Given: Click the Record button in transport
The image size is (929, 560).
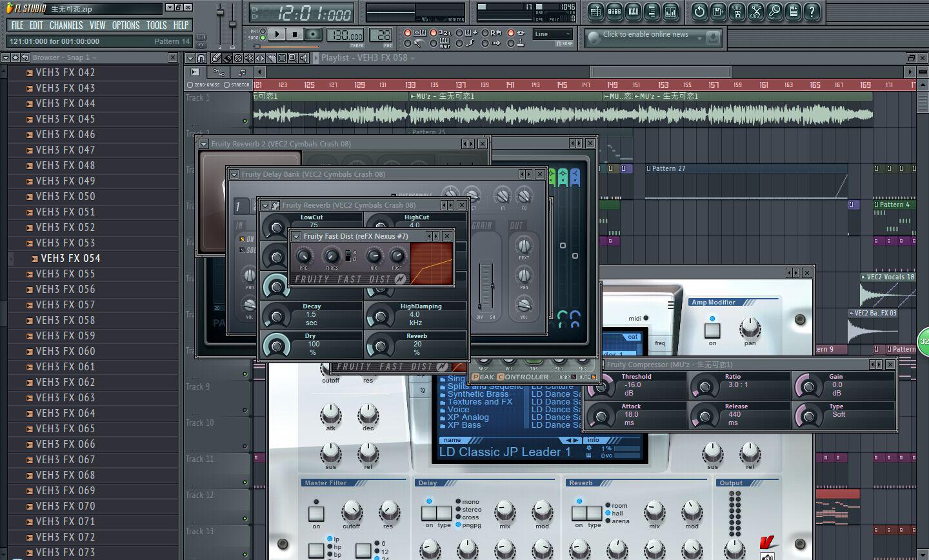Looking at the screenshot, I should point(313,34).
